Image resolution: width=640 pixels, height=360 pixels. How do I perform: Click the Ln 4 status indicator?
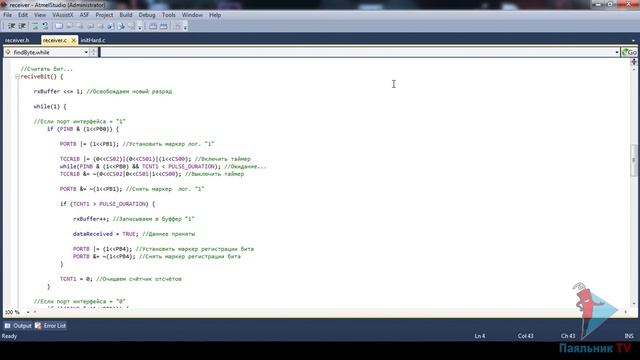click(x=480, y=336)
